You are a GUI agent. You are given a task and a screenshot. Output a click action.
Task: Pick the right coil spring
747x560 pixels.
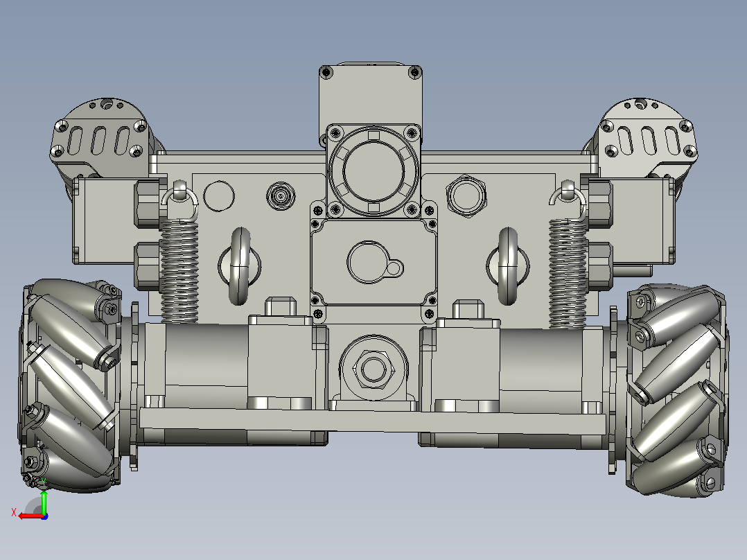coord(568,272)
